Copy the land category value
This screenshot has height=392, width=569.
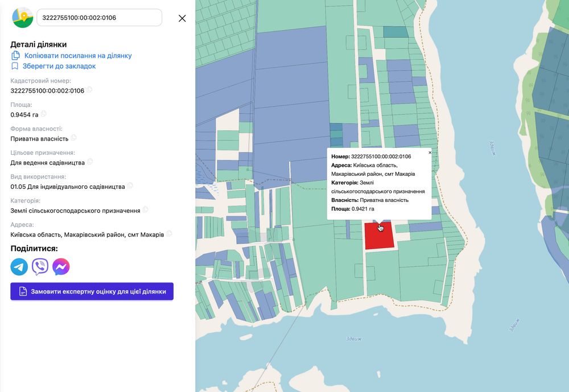point(146,210)
